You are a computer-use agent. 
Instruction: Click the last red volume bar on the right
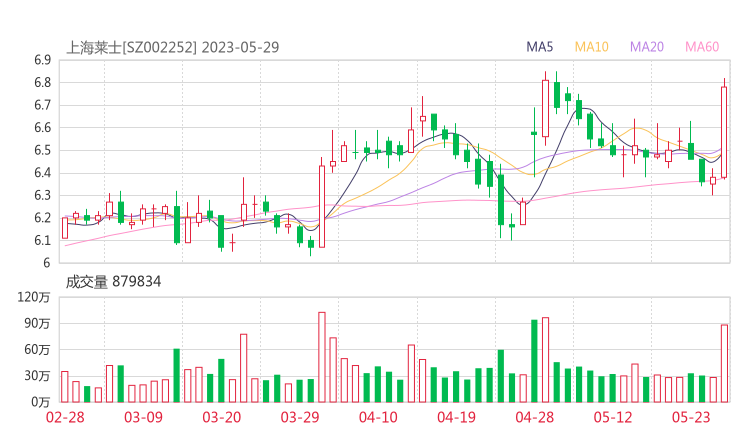tap(724, 364)
